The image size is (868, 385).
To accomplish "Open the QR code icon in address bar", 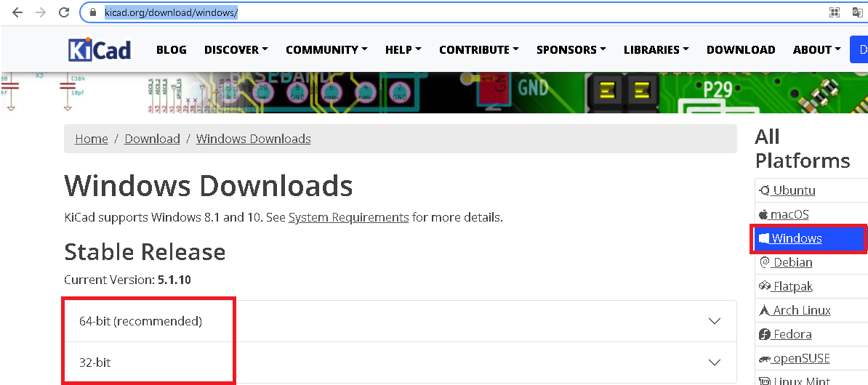I will click(835, 12).
